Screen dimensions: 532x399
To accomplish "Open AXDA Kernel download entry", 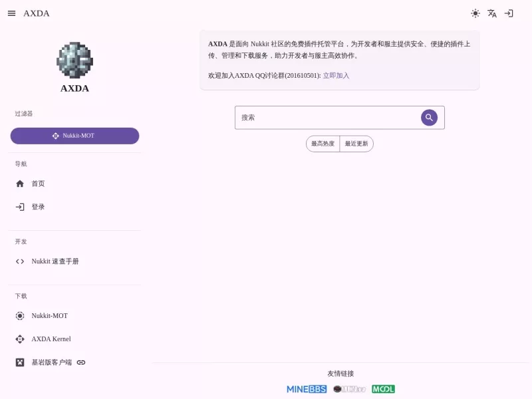I will pyautogui.click(x=74, y=339).
